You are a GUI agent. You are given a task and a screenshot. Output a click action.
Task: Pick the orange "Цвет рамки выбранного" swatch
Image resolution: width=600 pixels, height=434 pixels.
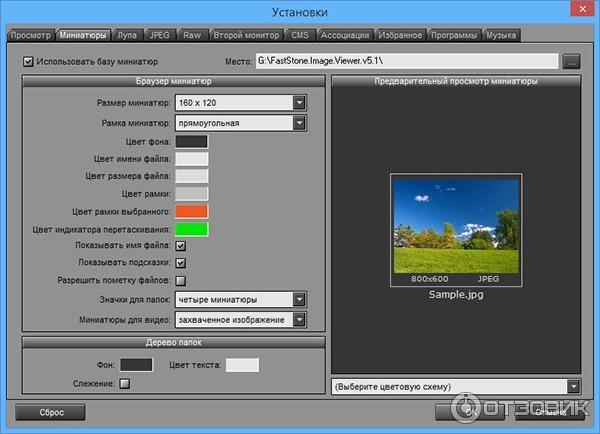click(x=192, y=211)
